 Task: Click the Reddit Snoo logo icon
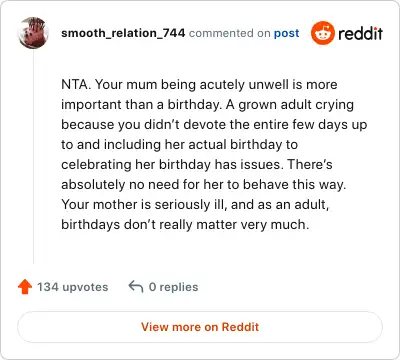point(323,33)
